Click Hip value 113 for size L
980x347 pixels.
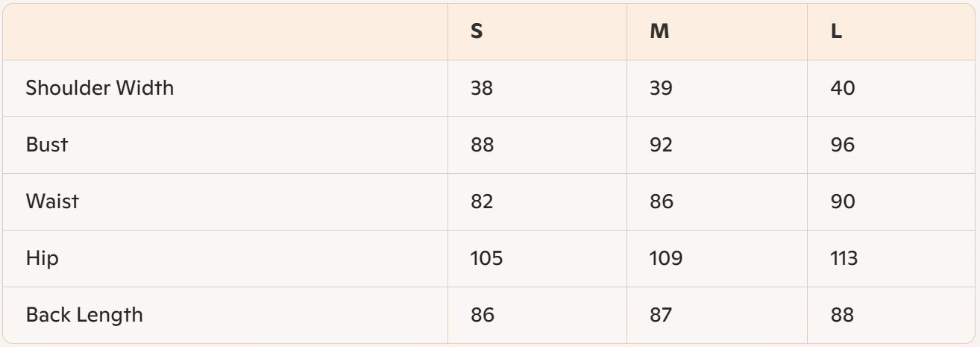[844, 258]
